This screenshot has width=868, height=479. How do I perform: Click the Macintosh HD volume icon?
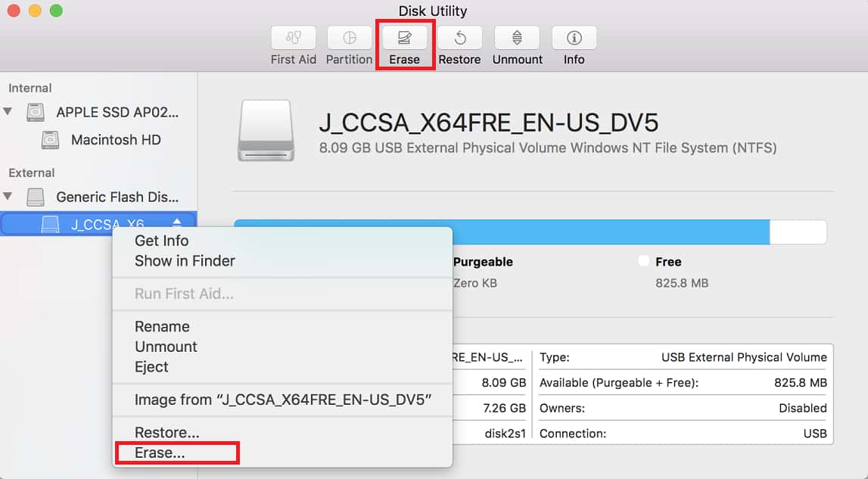click(x=51, y=139)
